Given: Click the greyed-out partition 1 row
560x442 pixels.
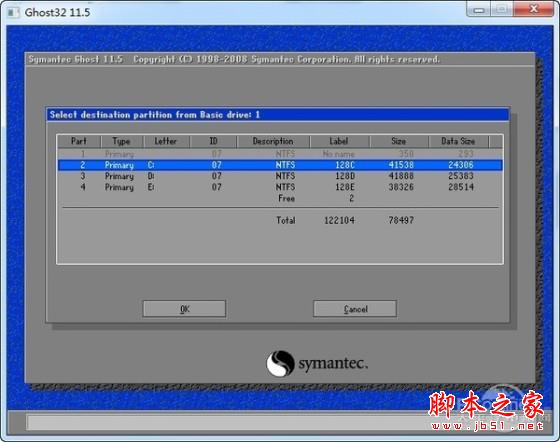Looking at the screenshot, I should point(280,154).
